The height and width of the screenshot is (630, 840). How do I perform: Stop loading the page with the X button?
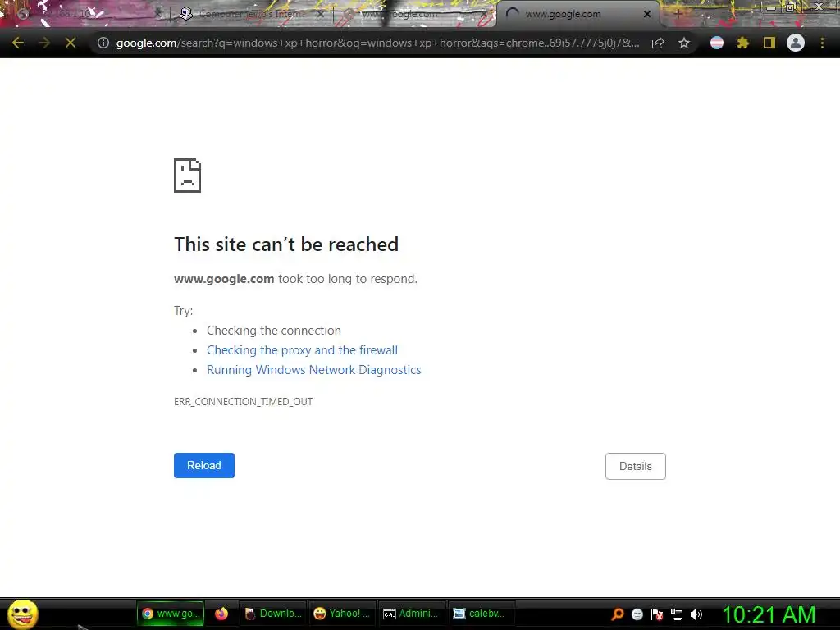tap(71, 43)
